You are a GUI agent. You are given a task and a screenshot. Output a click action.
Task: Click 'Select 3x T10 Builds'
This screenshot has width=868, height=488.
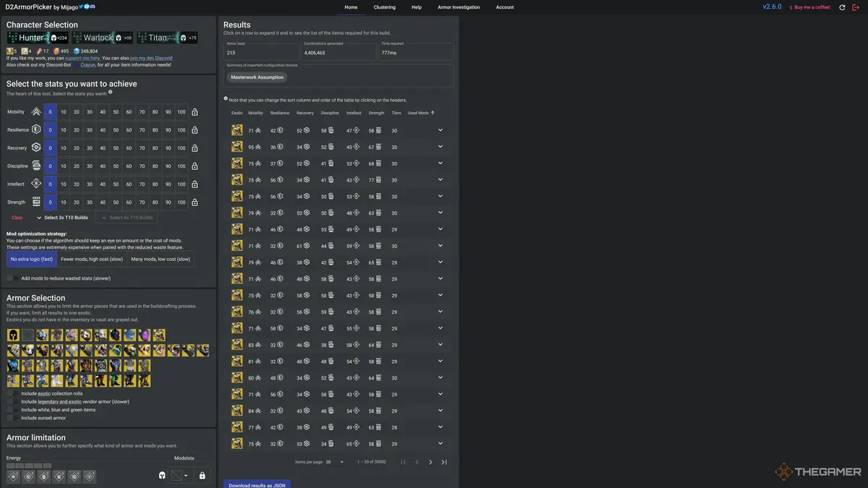pyautogui.click(x=62, y=218)
